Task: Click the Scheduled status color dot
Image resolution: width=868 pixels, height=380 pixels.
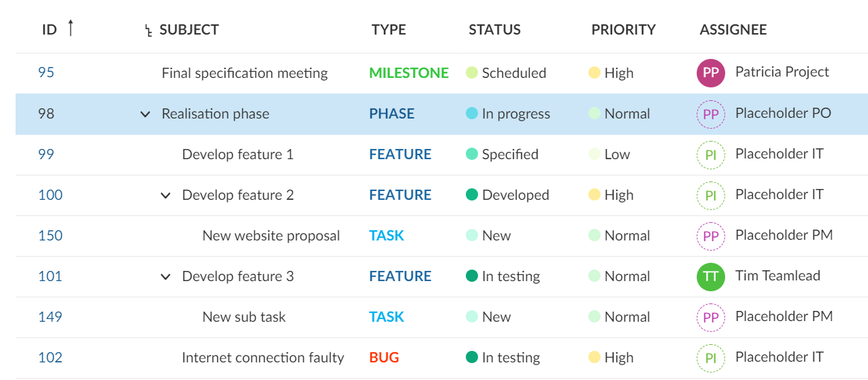Action: point(472,73)
